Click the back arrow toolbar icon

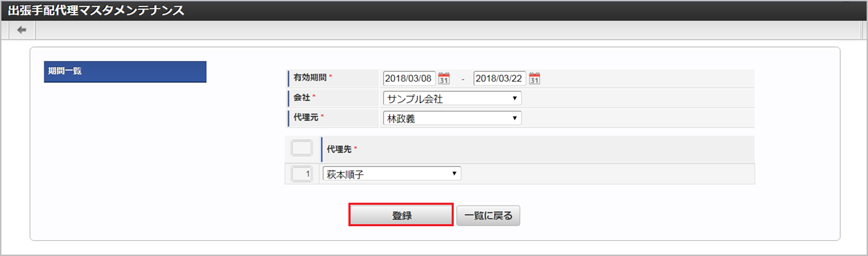[21, 30]
